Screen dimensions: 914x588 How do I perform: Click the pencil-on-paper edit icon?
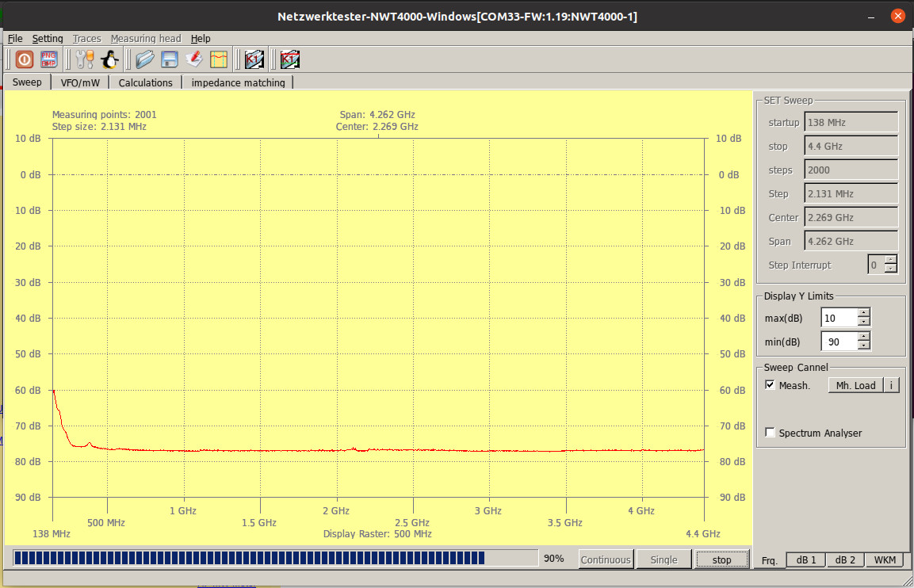pyautogui.click(x=193, y=59)
